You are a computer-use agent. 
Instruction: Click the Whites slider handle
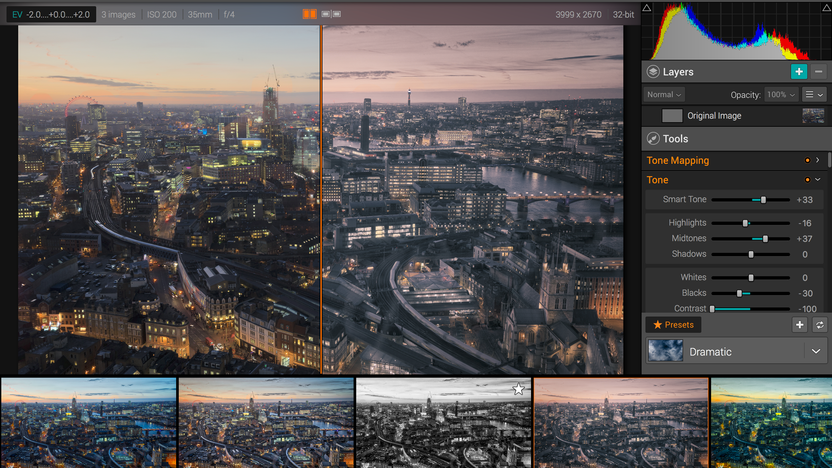point(751,278)
